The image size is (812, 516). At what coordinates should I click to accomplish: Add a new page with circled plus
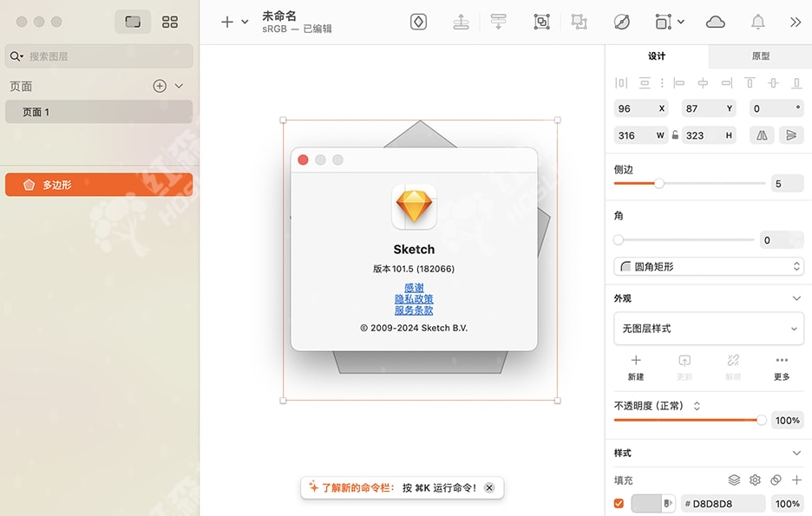[160, 86]
